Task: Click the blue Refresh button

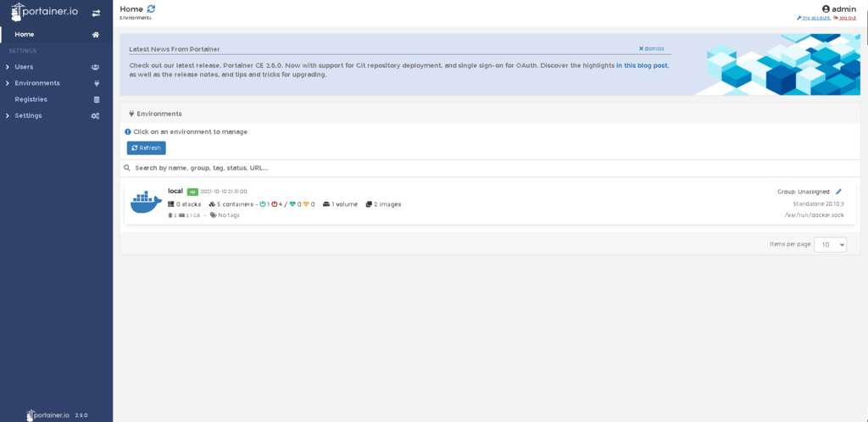Action: tap(146, 148)
